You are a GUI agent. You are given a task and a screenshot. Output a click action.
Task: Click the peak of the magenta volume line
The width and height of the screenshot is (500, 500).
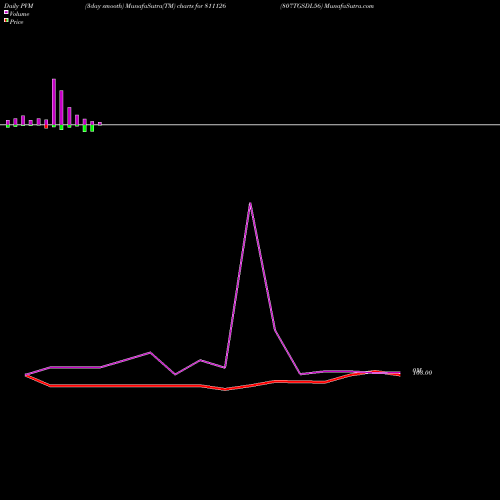pyautogui.click(x=250, y=203)
